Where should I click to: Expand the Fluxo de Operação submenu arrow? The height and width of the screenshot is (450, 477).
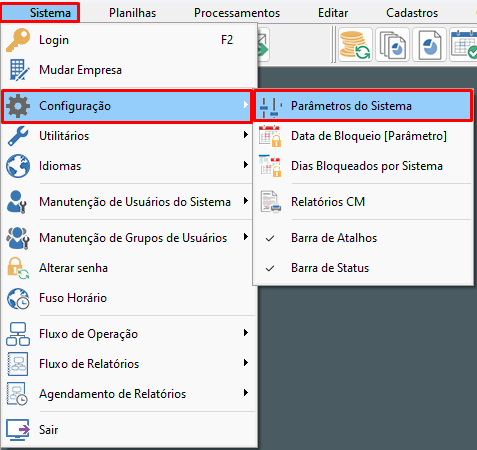pyautogui.click(x=246, y=333)
